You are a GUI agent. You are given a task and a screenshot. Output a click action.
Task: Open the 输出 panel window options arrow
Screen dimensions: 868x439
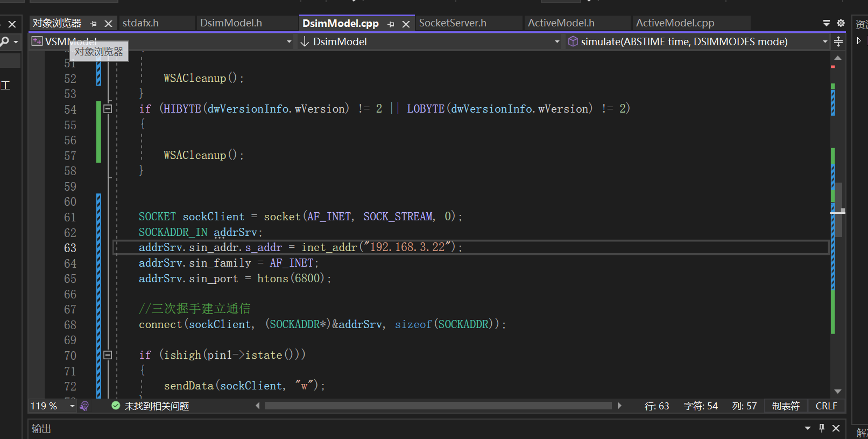(x=807, y=428)
